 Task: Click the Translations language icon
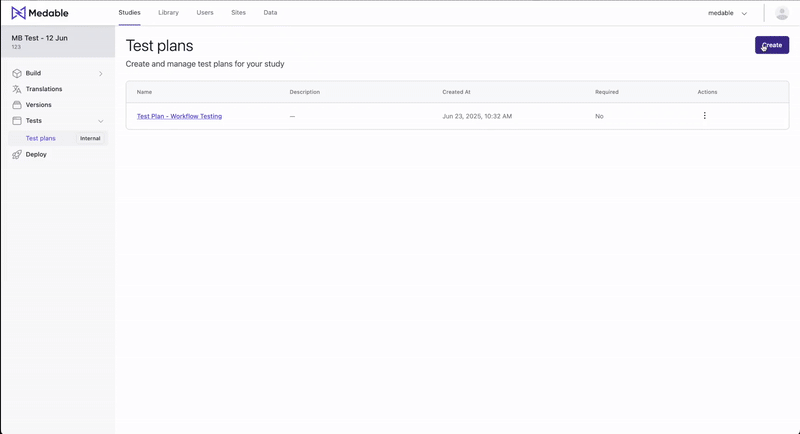(17, 89)
